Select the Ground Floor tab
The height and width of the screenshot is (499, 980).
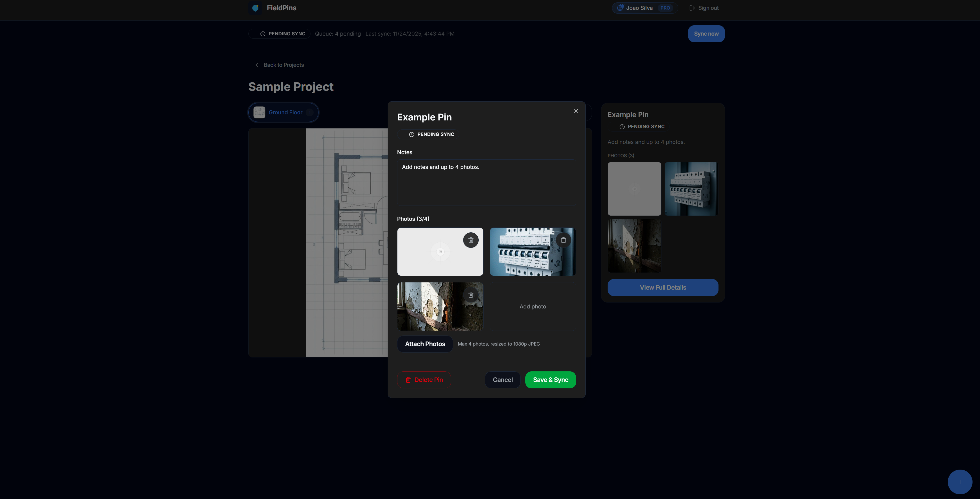click(x=283, y=112)
